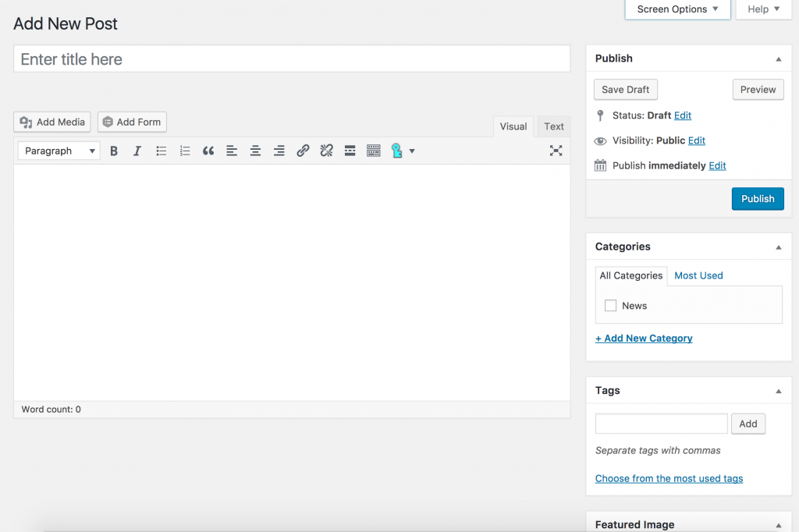Insert a bulleted list
799x532 pixels.
[161, 151]
